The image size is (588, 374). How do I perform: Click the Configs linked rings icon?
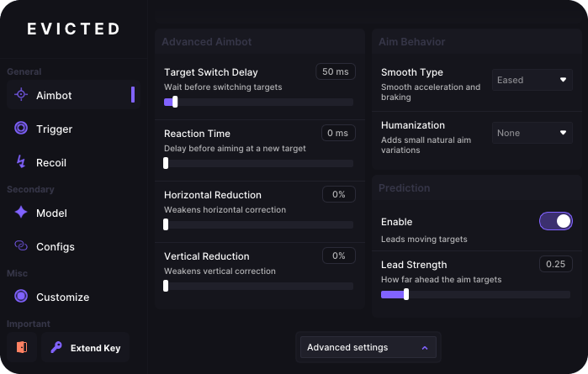21,246
